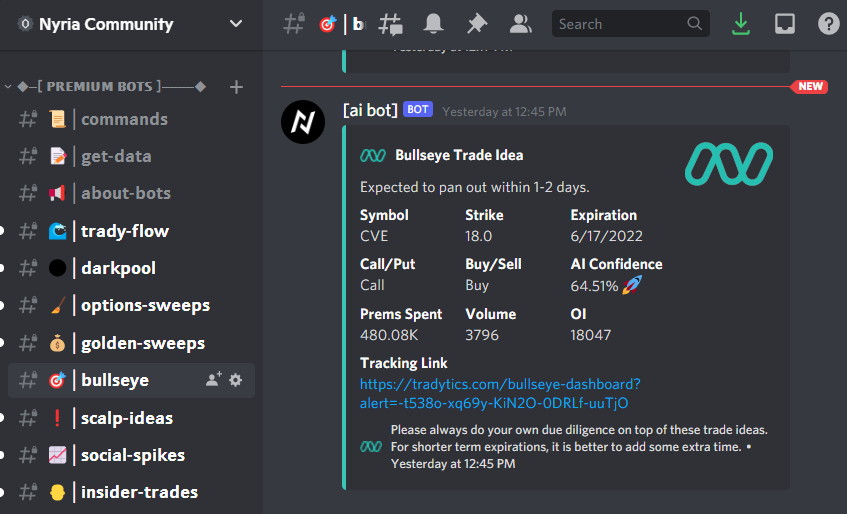Open the tradytics bullseye-dashboard tracking link
The height and width of the screenshot is (514, 847).
point(500,394)
